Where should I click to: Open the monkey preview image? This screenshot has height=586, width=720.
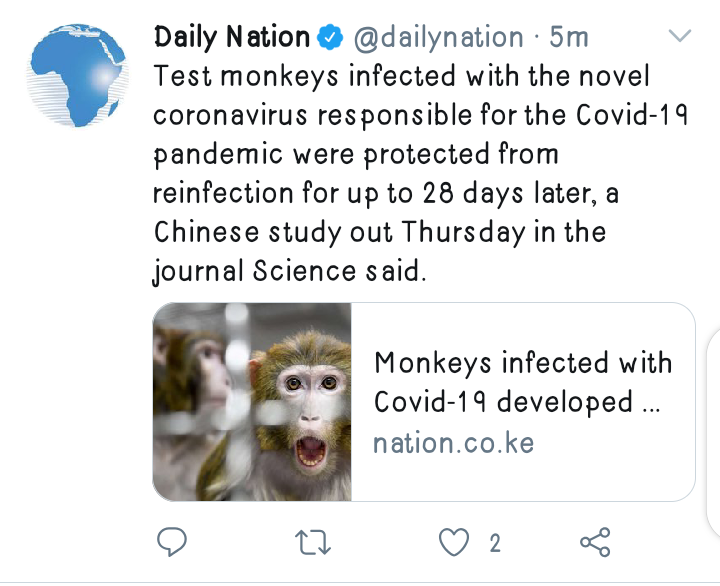coord(253,401)
